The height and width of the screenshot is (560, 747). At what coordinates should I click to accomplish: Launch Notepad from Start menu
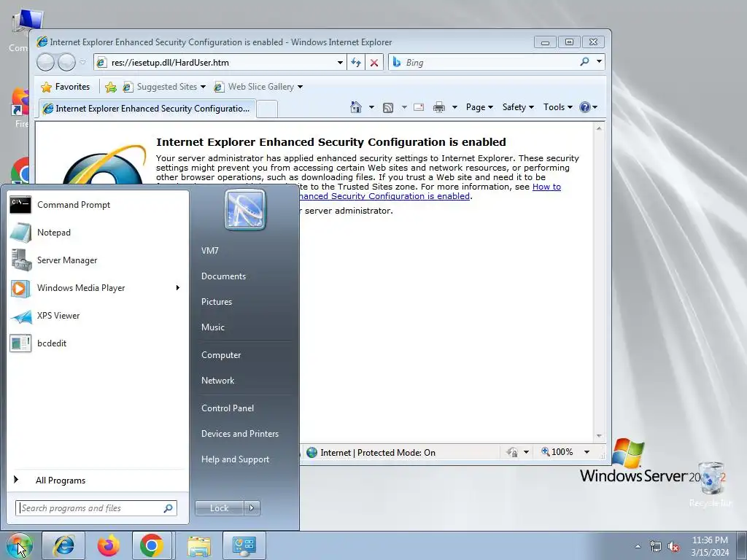point(98,233)
